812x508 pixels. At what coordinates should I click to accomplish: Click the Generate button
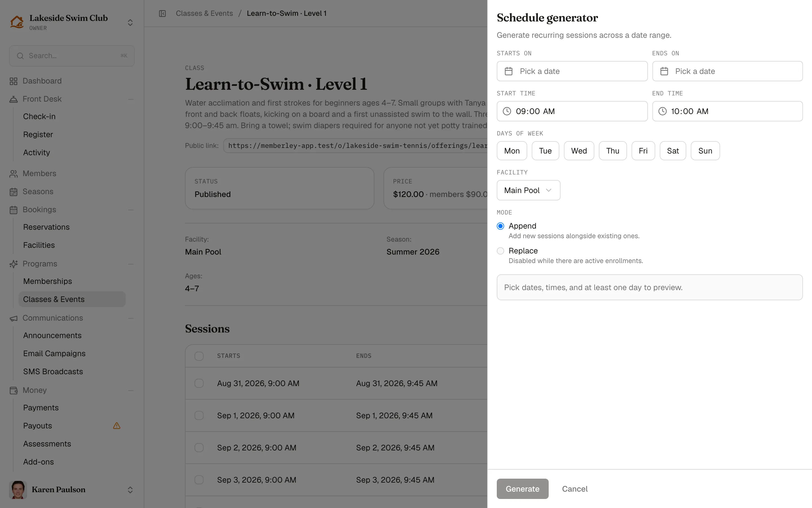(522, 489)
